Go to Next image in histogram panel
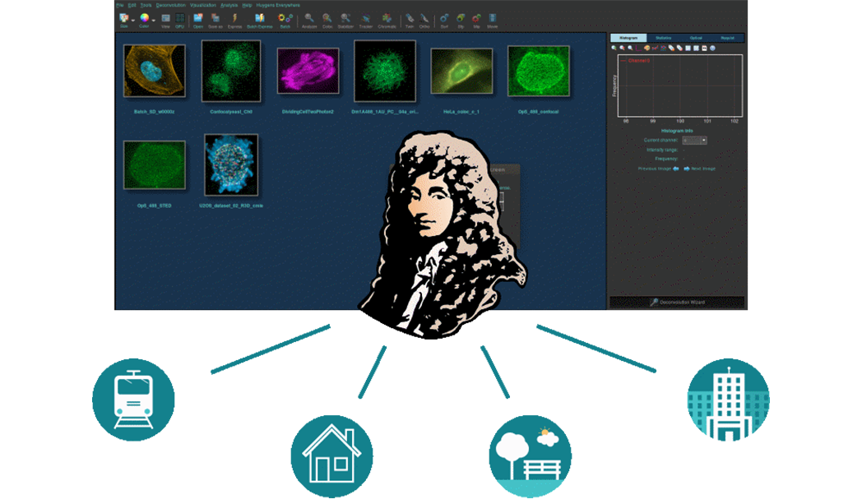Screen dimensions: 862x504 coord(701,169)
